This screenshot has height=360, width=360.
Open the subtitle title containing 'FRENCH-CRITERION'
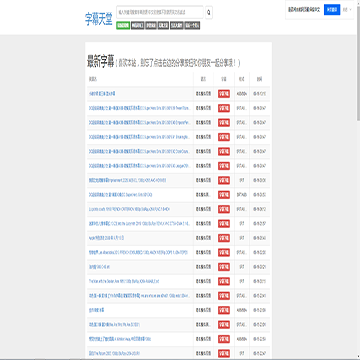[130, 209]
